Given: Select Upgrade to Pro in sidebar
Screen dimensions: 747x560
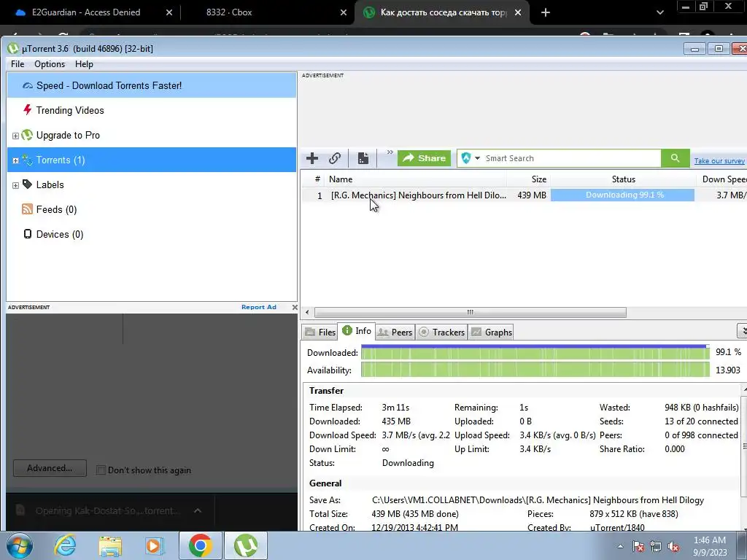Looking at the screenshot, I should coord(152,135).
